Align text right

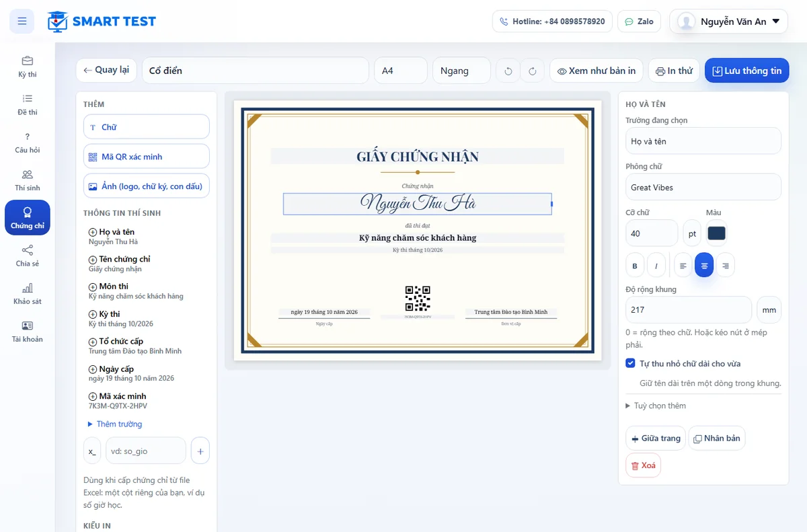pos(725,266)
